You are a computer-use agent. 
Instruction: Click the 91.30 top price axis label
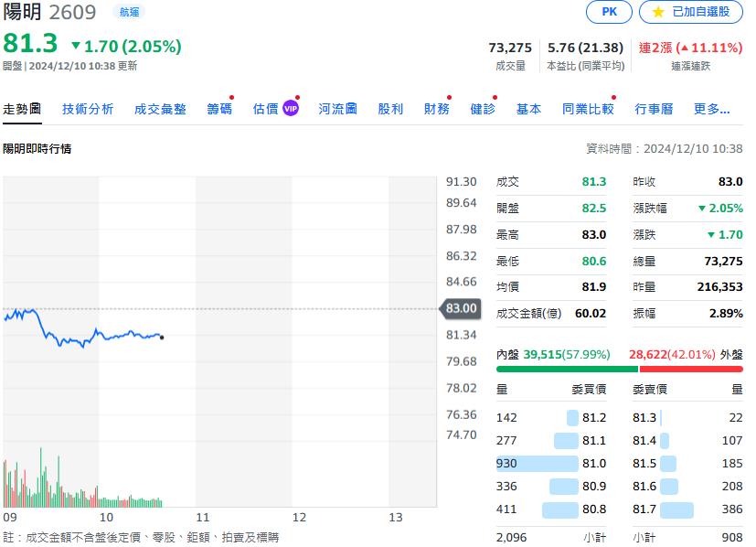(462, 182)
